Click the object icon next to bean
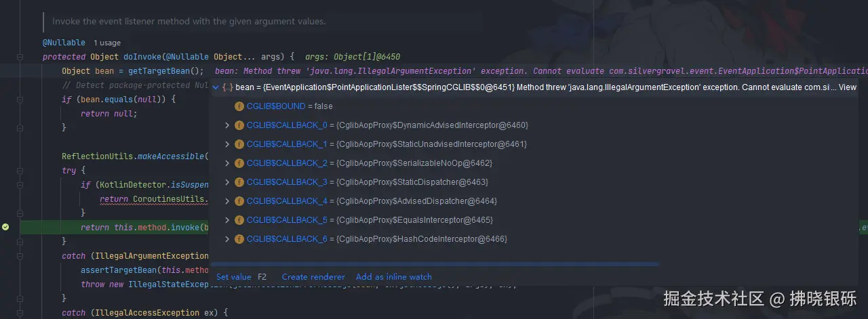 (227, 87)
